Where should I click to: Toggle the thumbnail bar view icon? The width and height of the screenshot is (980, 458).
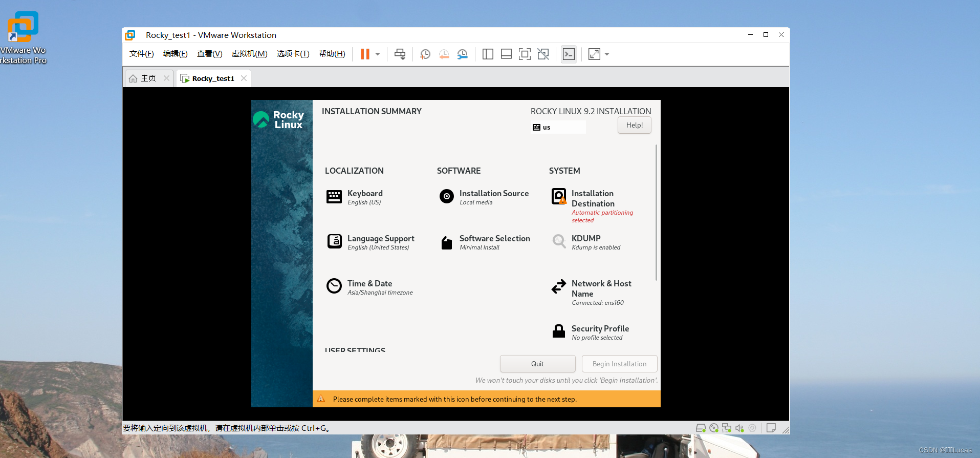506,54
